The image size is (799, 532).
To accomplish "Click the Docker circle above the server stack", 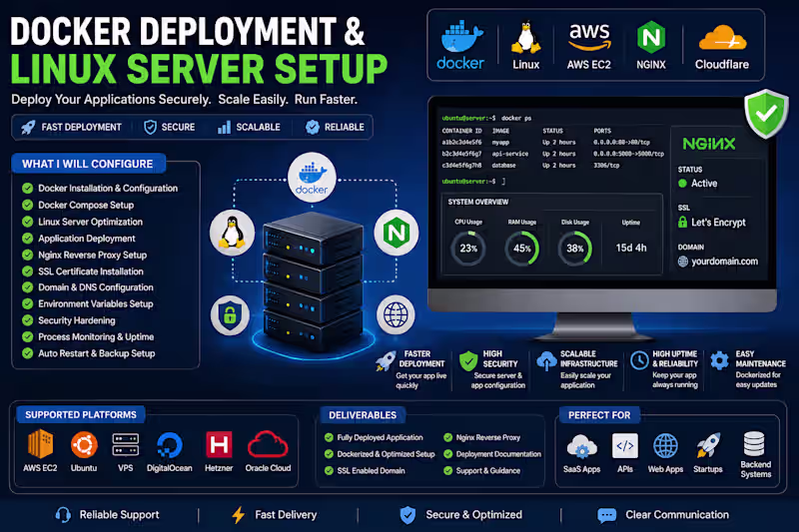I will (312, 177).
